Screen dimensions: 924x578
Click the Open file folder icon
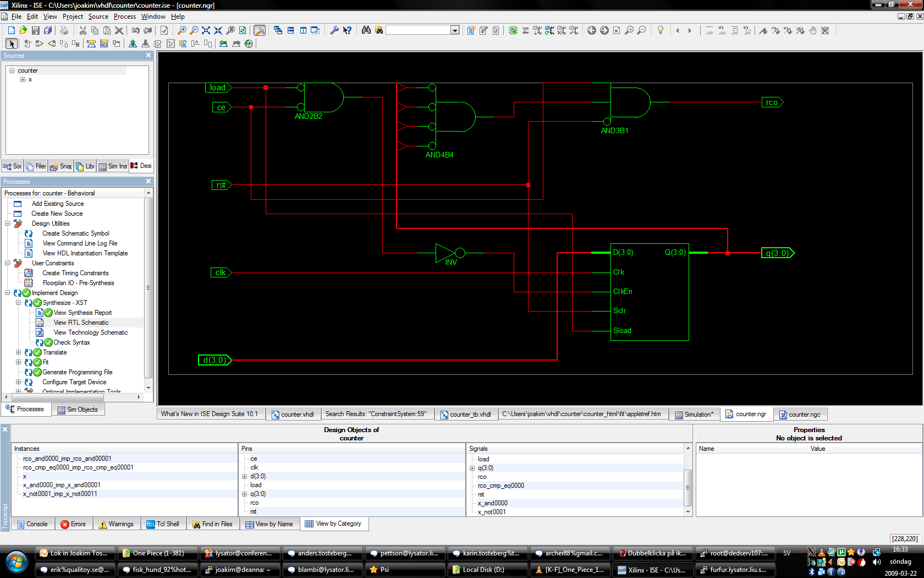point(23,30)
